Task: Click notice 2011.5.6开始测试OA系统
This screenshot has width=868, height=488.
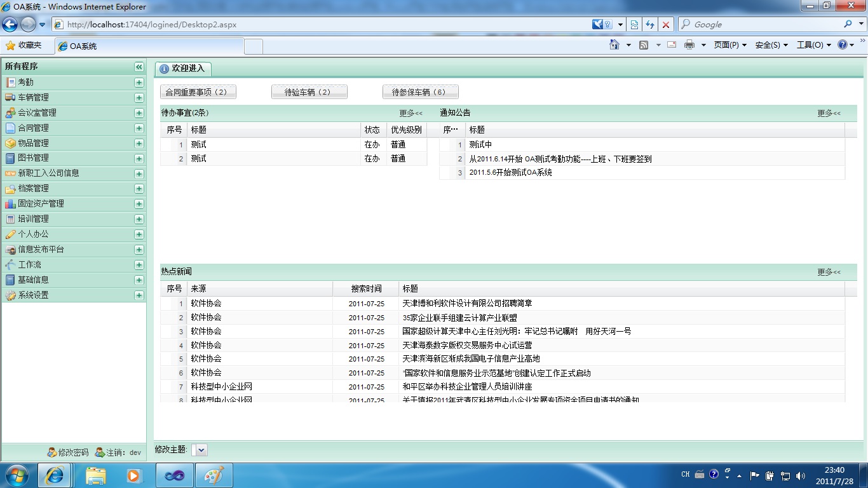Action: pyautogui.click(x=511, y=172)
